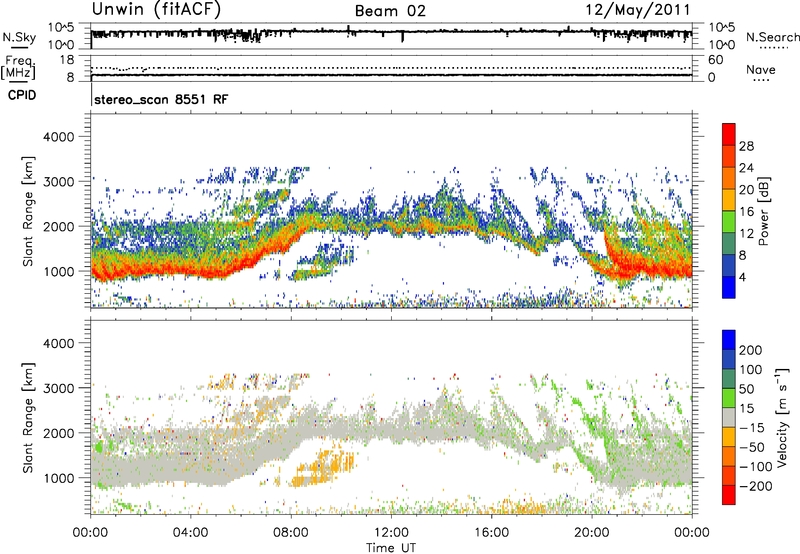Pick the bright blue top Velocity colorbar segment
800x554 pixels.
729,340
